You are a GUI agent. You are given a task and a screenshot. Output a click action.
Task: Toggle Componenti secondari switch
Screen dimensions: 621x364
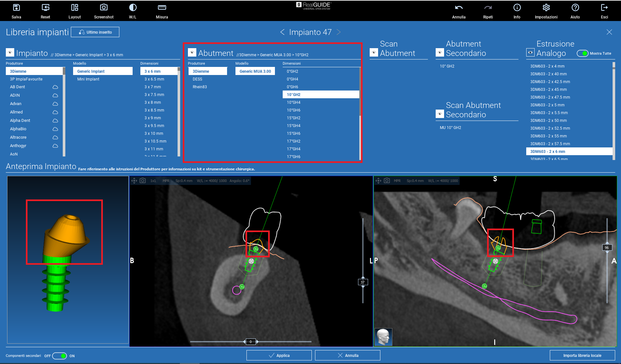[60, 356]
